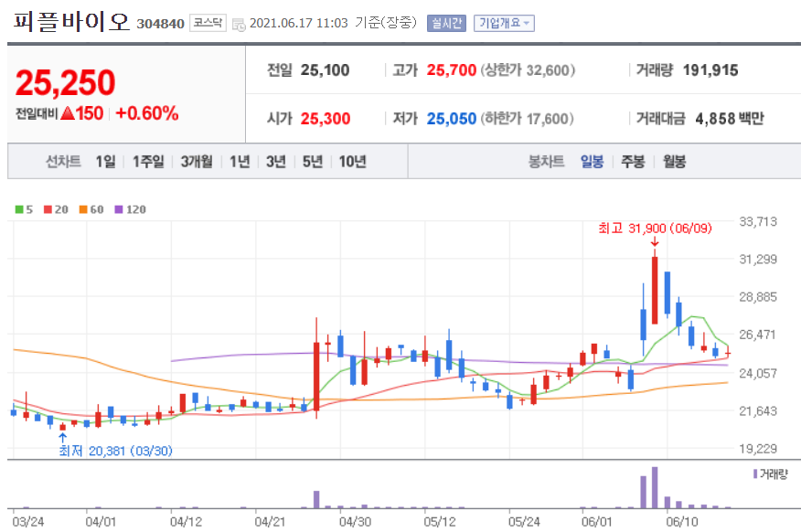
Task: Click the 06/10 date axis label
Action: 682,522
